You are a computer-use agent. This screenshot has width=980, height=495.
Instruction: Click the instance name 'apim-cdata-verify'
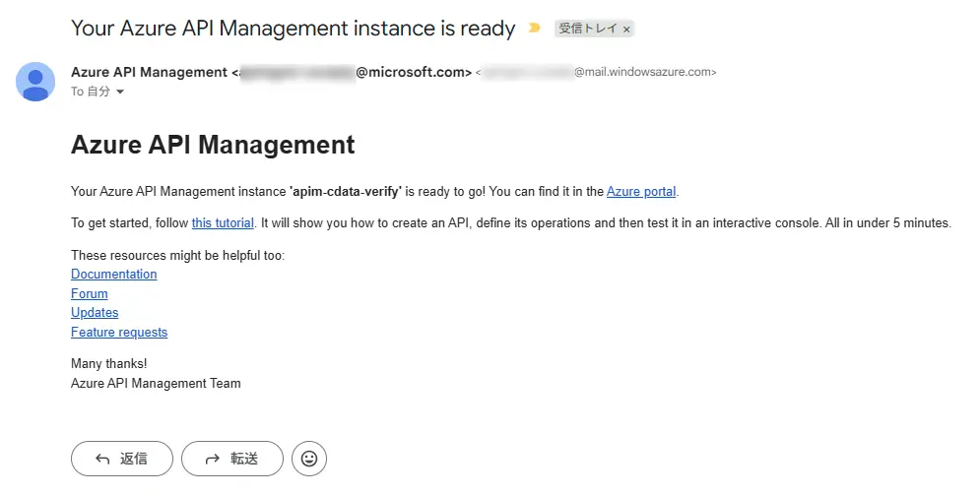pos(346,192)
